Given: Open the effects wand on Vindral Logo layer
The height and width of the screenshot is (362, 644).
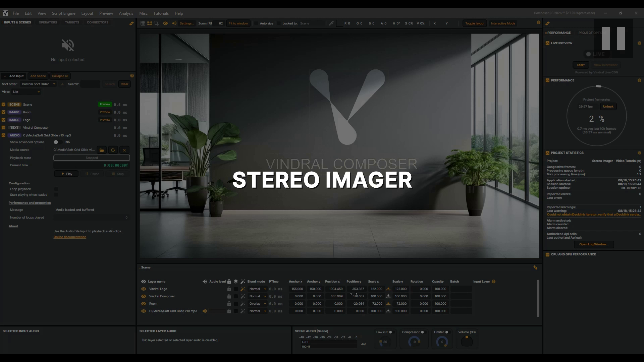Looking at the screenshot, I should tap(243, 289).
